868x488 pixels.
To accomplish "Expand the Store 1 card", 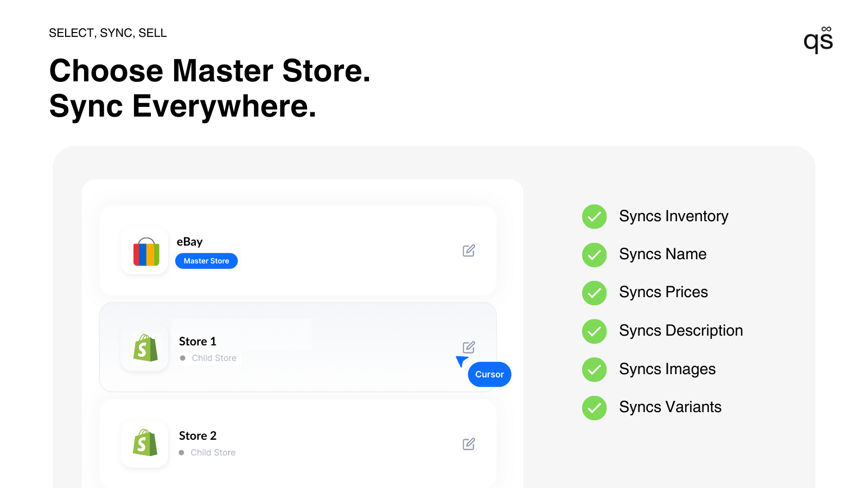I will pyautogui.click(x=298, y=347).
